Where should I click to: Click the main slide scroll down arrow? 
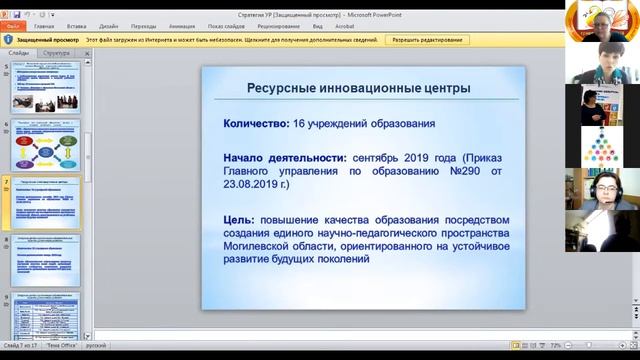[636, 301]
